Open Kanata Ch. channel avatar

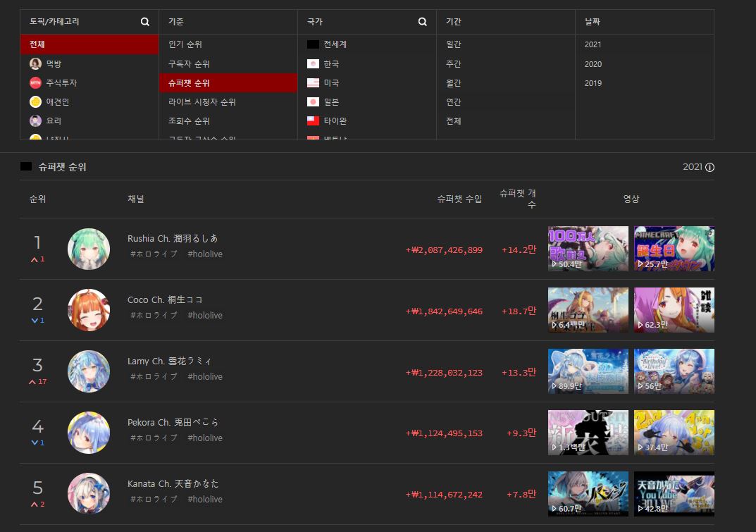tap(89, 493)
